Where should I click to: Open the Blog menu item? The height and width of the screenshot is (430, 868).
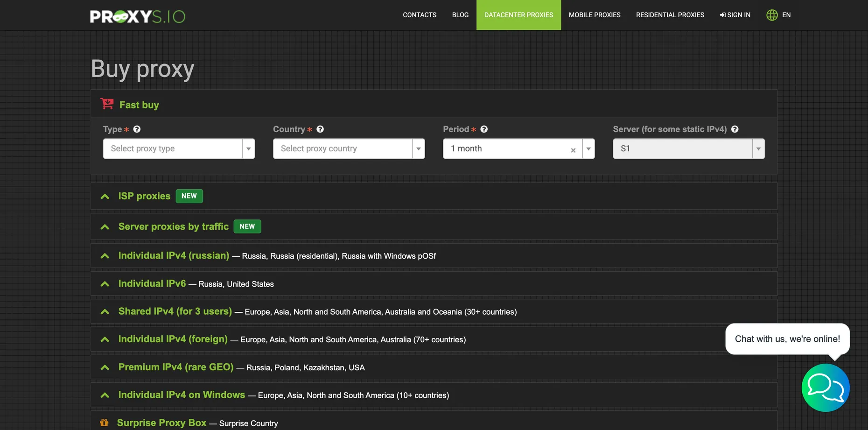point(460,15)
